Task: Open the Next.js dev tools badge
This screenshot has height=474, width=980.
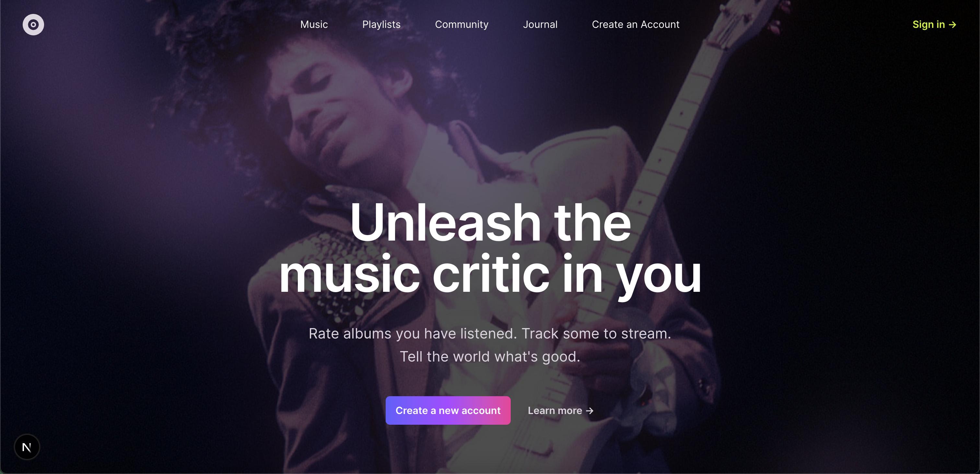Action: (27, 447)
